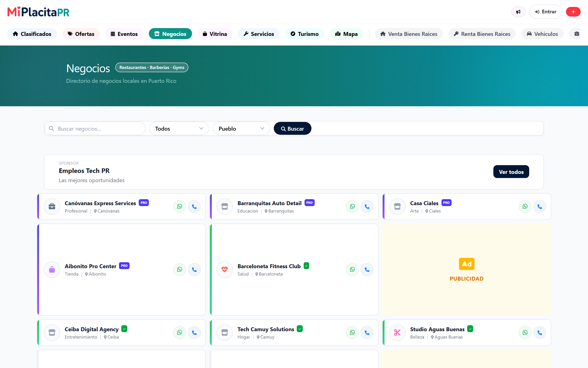The height and width of the screenshot is (368, 588).
Task: Open WhatsApp for Barranquitas Auto Detail
Action: (352, 206)
